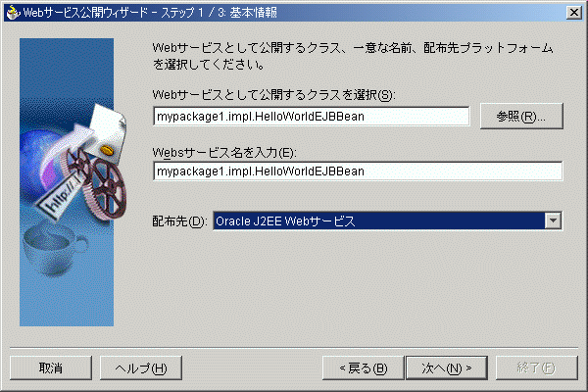
Task: Click the 取消 cancel button
Action: pyautogui.click(x=51, y=368)
